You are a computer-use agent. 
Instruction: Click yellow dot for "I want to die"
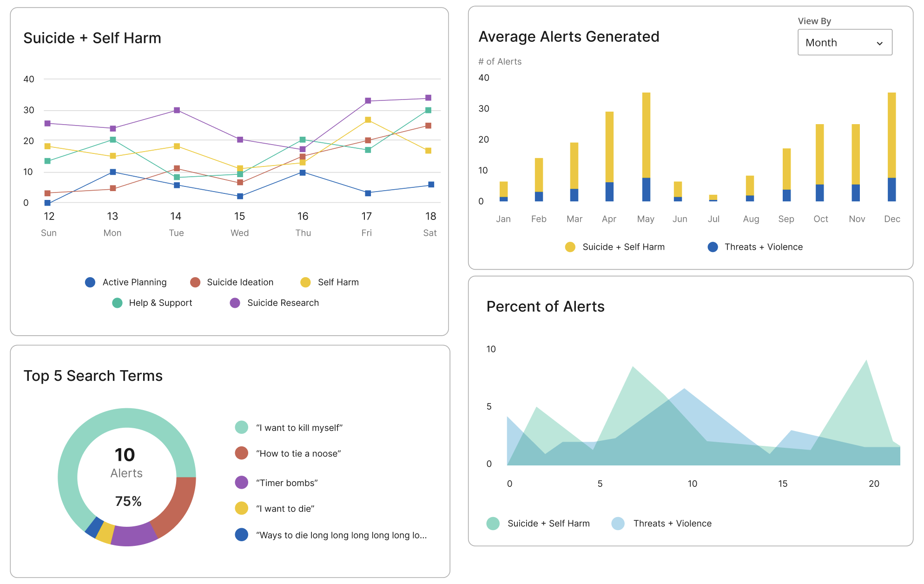pyautogui.click(x=241, y=509)
